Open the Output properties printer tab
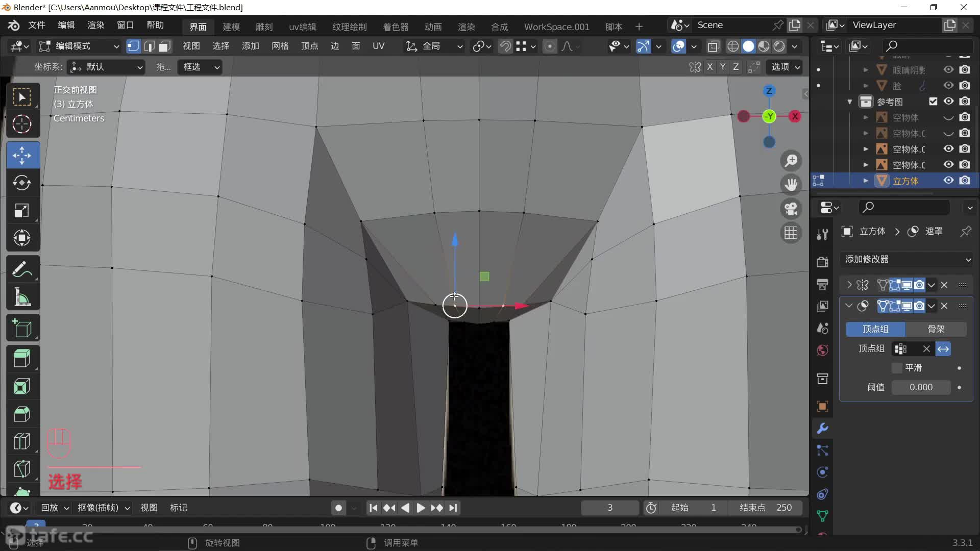 click(822, 284)
